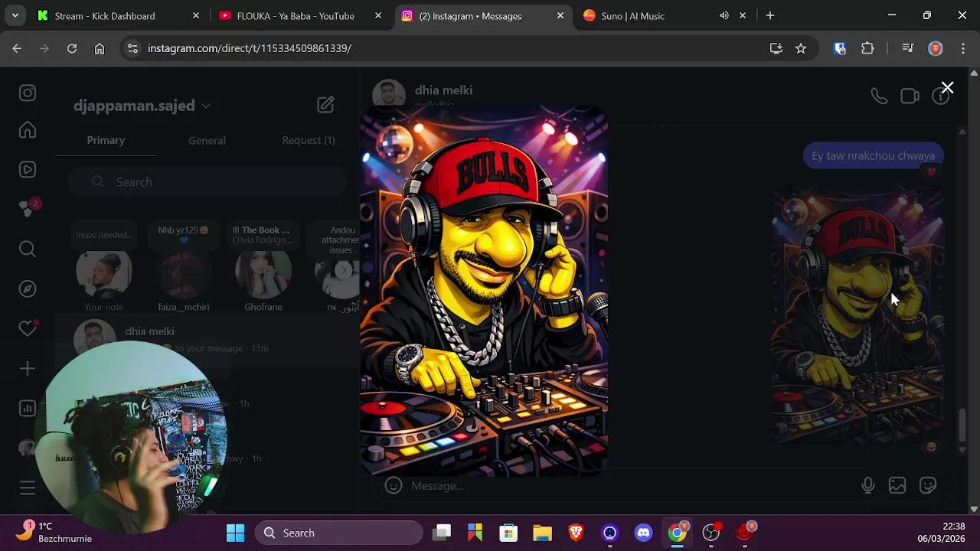Image resolution: width=980 pixels, height=551 pixels.
Task: Focus the Message input box
Action: pos(628,485)
